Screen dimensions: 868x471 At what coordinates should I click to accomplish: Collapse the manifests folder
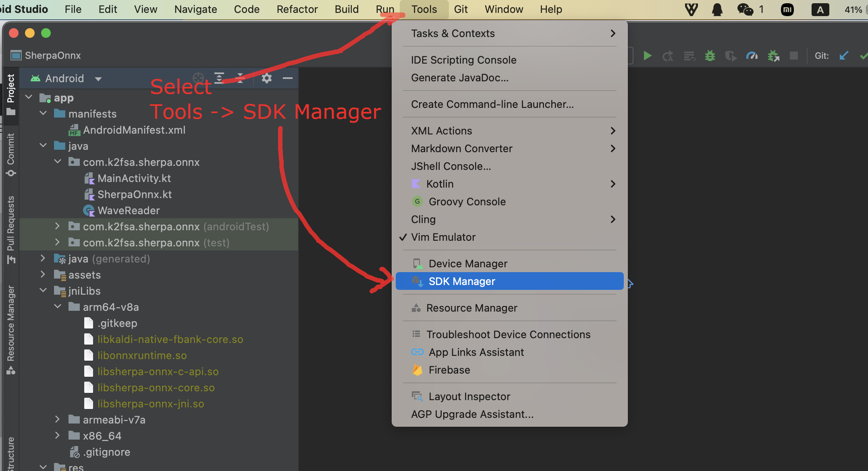[43, 113]
